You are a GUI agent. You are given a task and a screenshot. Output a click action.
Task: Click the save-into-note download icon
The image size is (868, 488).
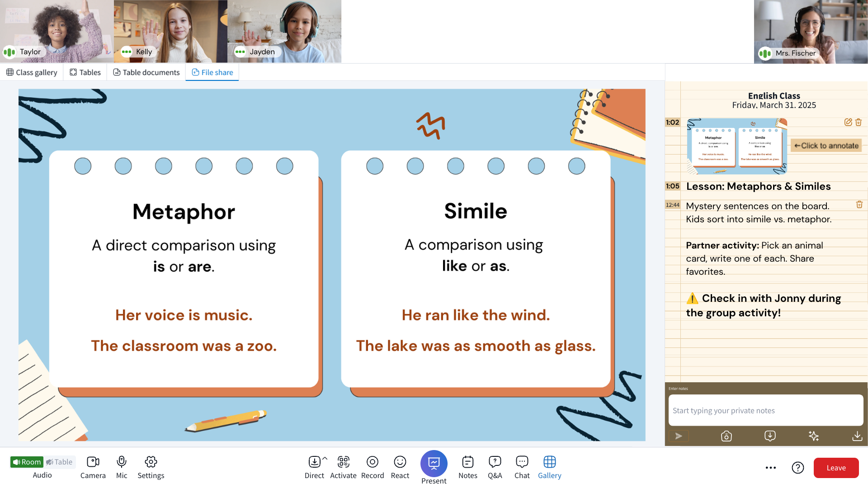click(x=770, y=436)
